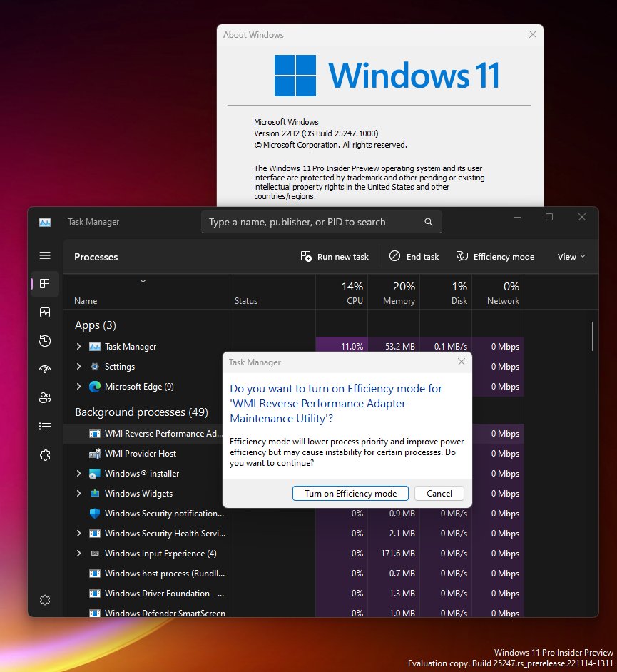Open the Services page icon in sidebar

(45, 454)
